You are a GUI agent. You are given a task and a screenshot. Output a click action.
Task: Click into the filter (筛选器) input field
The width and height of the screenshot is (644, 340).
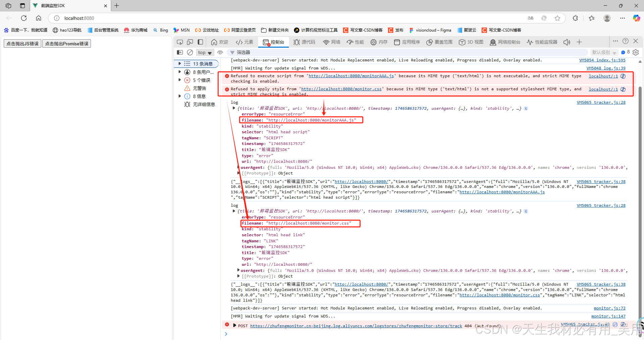[x=407, y=52]
